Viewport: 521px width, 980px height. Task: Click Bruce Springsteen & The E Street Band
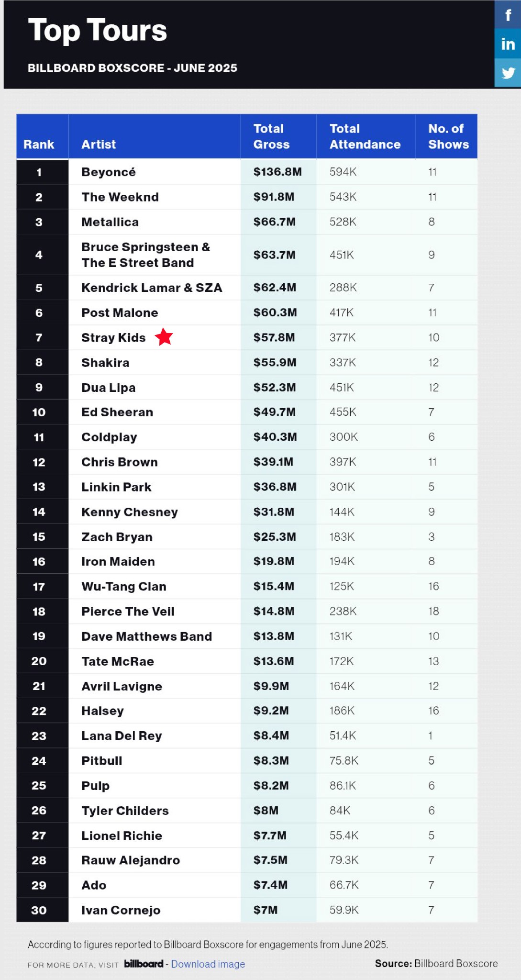(145, 255)
